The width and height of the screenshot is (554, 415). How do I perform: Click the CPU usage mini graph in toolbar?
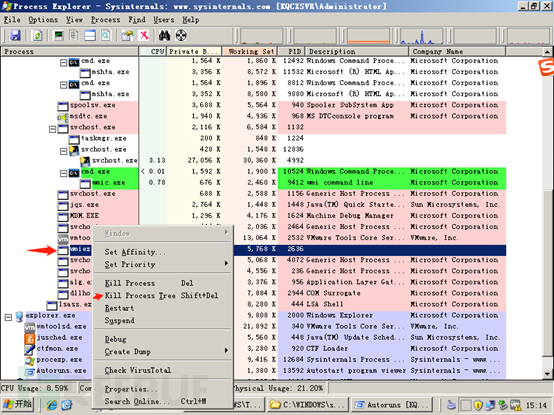pyautogui.click(x=261, y=36)
